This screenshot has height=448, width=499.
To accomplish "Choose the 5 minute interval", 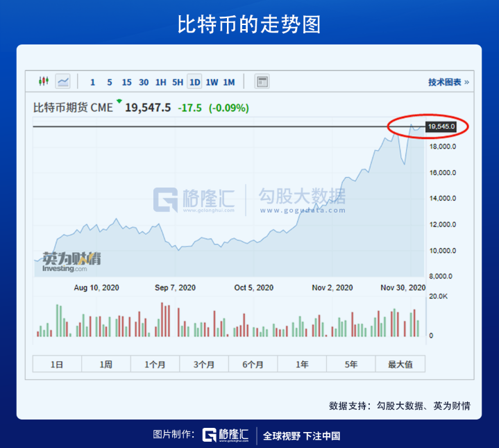I will 110,83.
